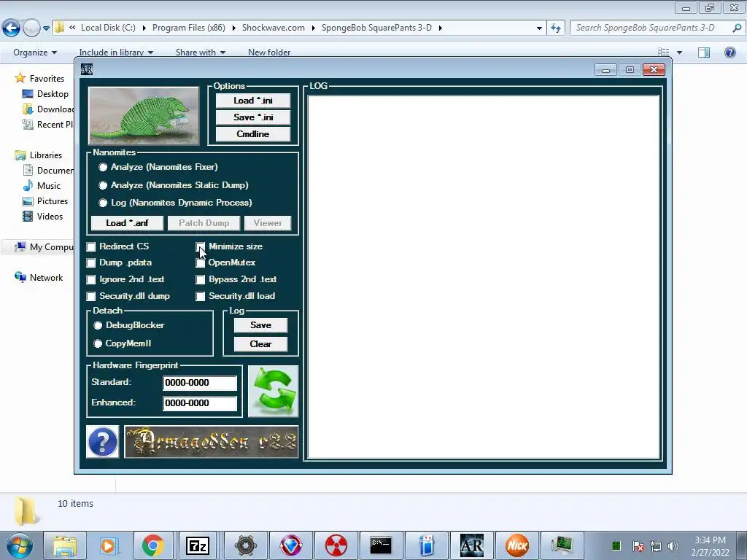This screenshot has height=560, width=747.
Task: Select CopyMemII detach option
Action: 98,343
